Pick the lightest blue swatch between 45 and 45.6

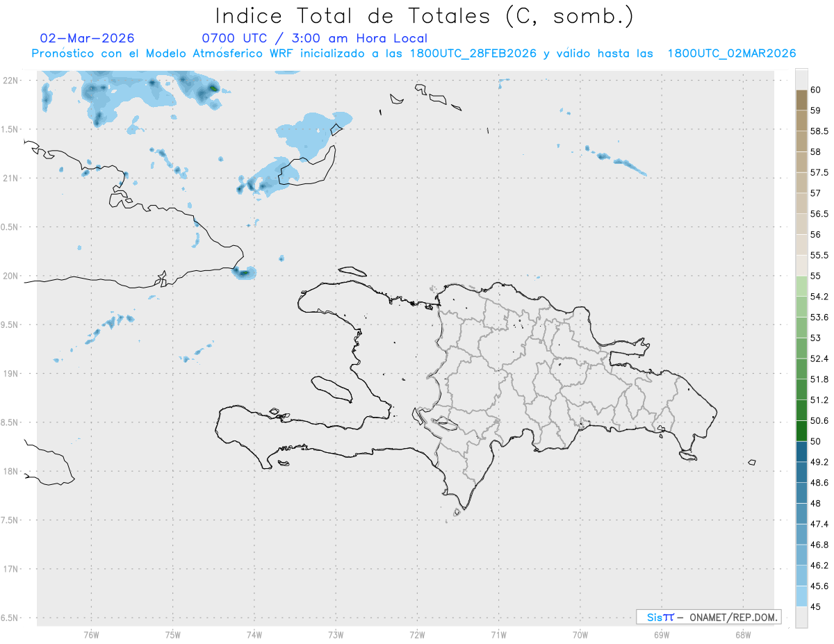click(x=801, y=596)
